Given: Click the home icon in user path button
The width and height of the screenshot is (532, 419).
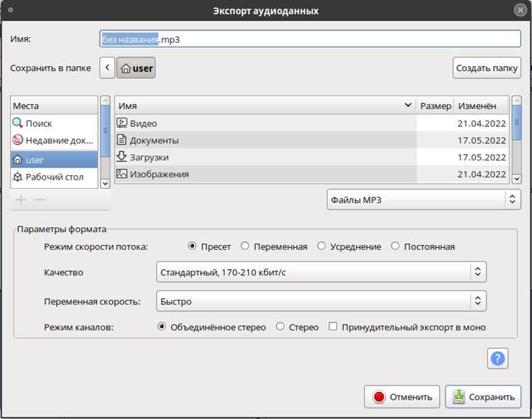Looking at the screenshot, I should [x=126, y=68].
